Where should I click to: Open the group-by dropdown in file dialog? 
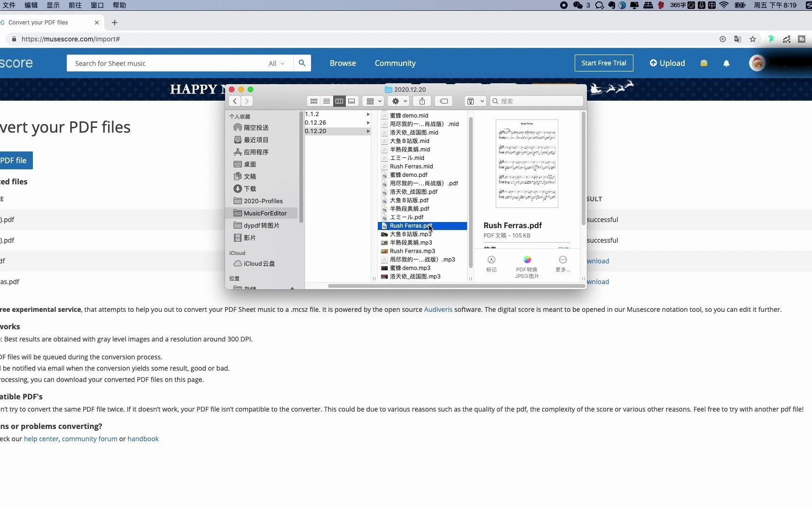tap(373, 101)
